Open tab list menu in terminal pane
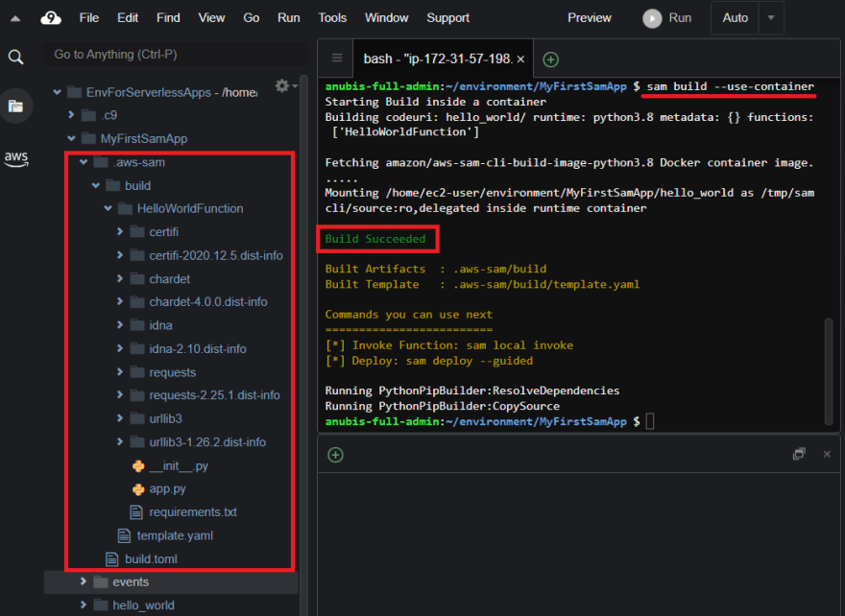 click(x=337, y=59)
